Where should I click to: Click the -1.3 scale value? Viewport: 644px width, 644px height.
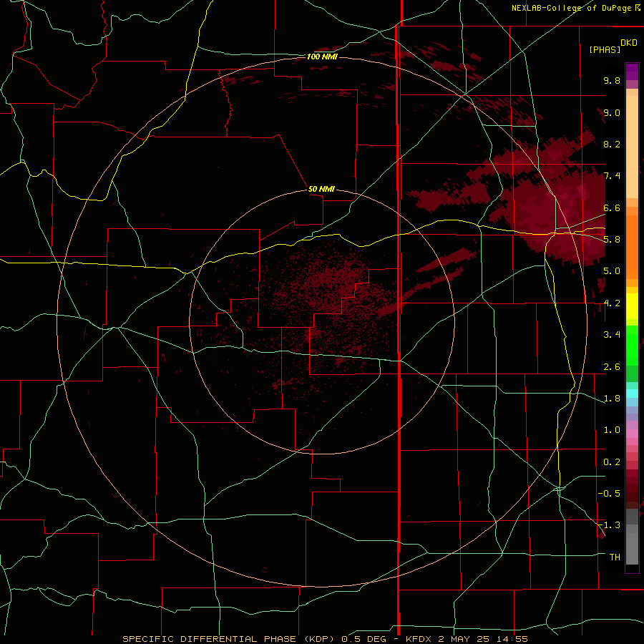click(609, 525)
